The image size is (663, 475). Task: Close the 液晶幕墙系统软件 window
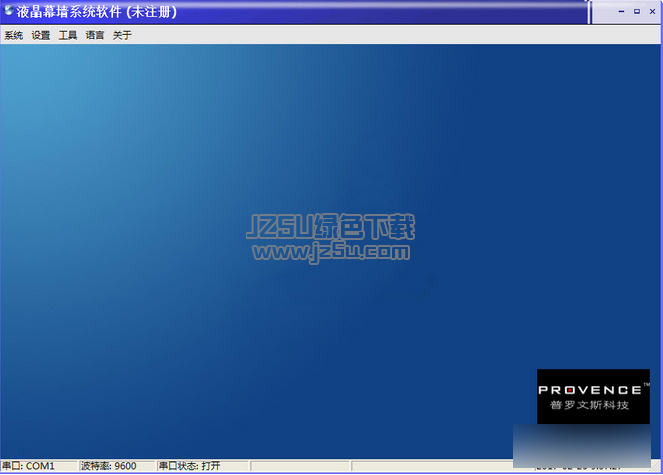[652, 11]
